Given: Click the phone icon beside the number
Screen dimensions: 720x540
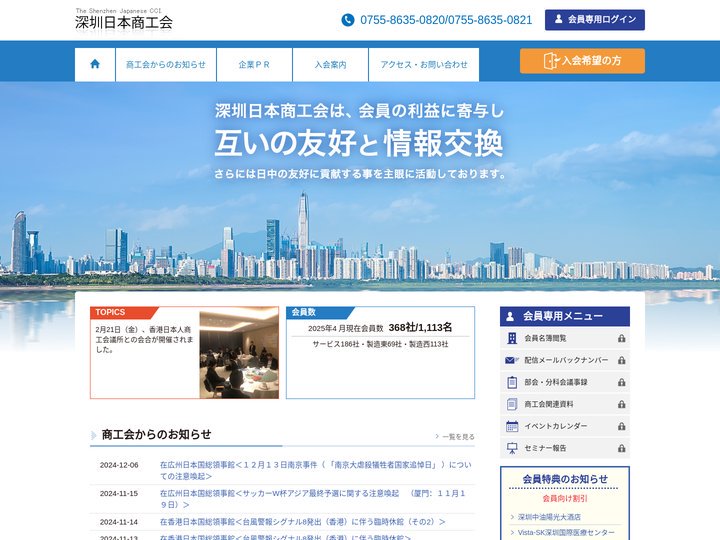Looking at the screenshot, I should click(x=348, y=20).
